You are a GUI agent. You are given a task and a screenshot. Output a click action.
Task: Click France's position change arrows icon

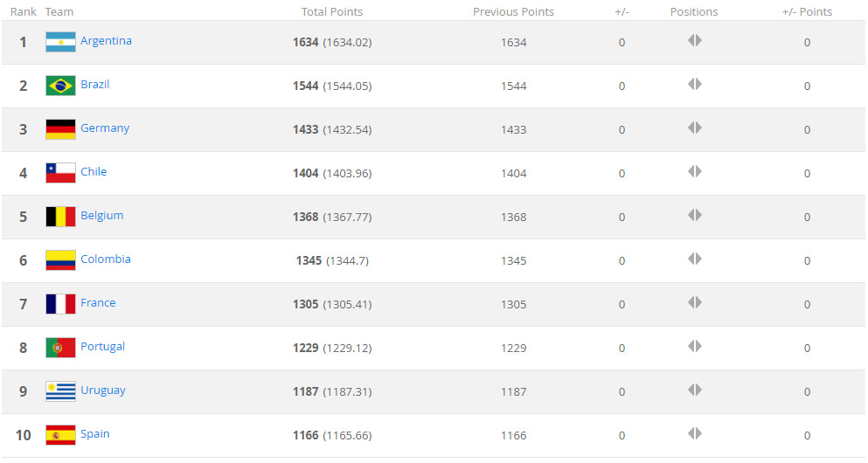click(x=695, y=302)
